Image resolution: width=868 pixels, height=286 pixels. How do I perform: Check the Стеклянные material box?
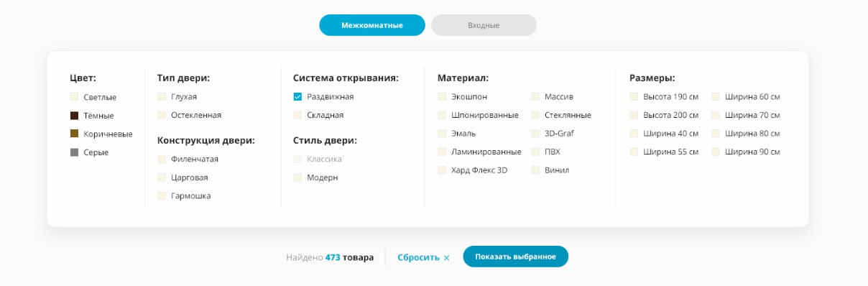pos(536,115)
